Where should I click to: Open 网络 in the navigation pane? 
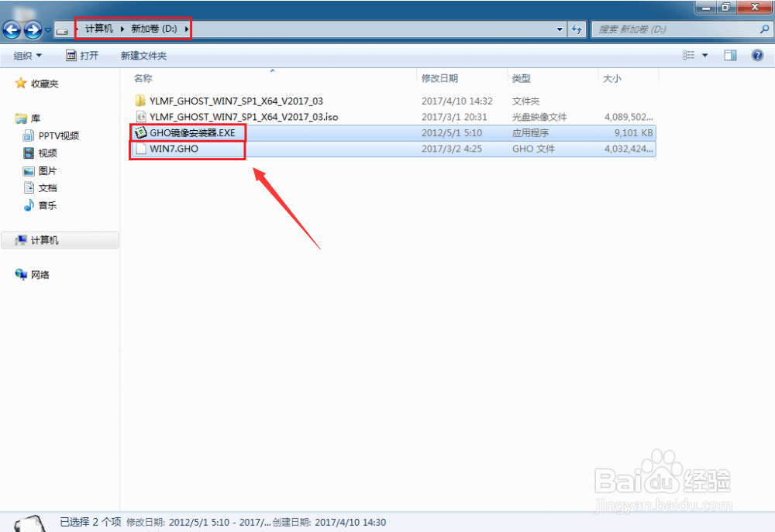pyautogui.click(x=40, y=275)
